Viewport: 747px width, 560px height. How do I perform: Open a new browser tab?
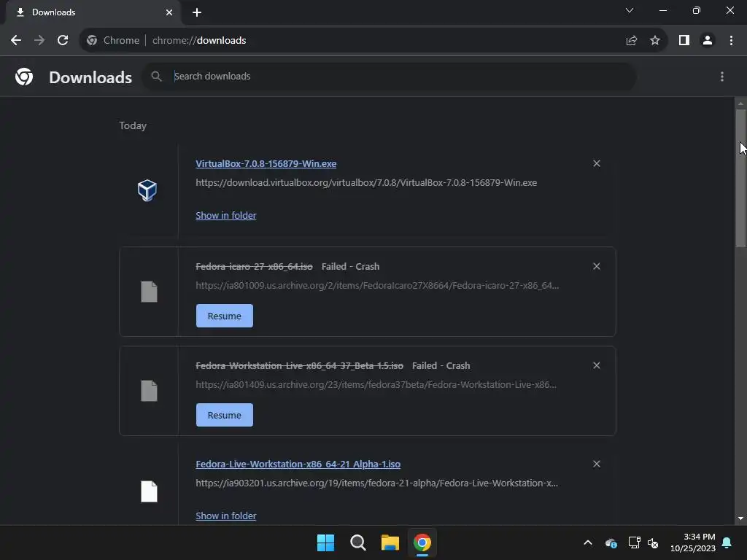click(x=197, y=12)
